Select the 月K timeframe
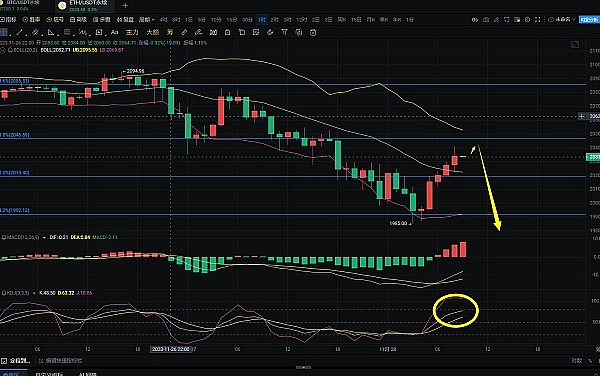 (x=370, y=20)
